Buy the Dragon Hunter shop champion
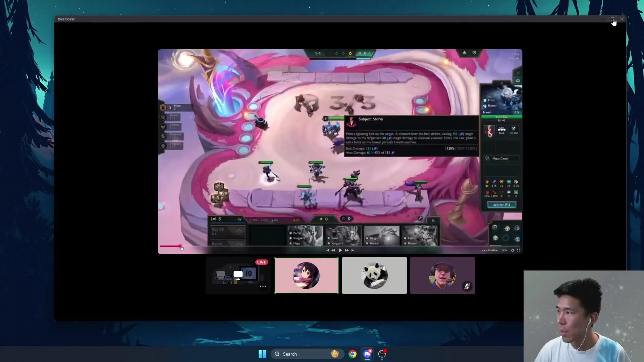Viewport: 644px width, 362px height. [381, 236]
